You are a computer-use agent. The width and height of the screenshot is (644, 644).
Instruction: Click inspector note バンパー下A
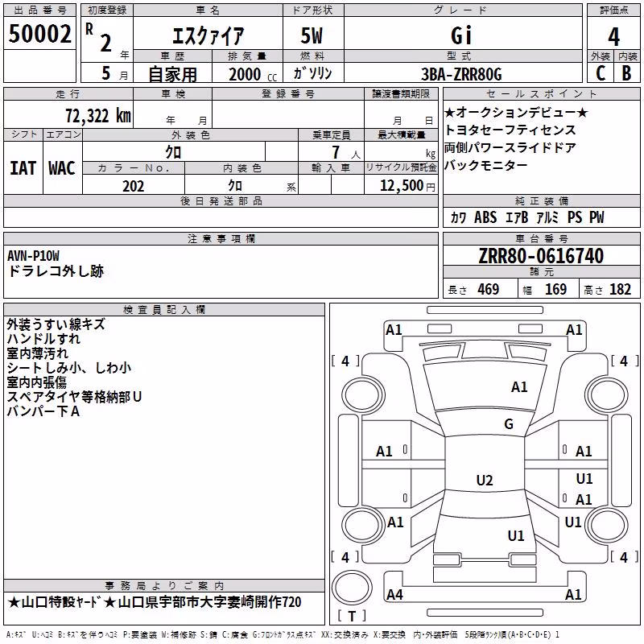click(43, 411)
